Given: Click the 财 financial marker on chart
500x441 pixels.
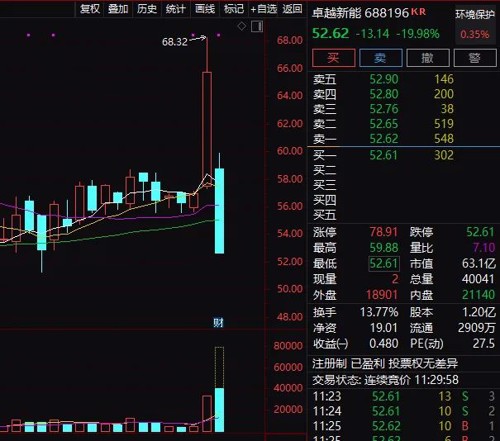Looking at the screenshot, I should (x=218, y=323).
